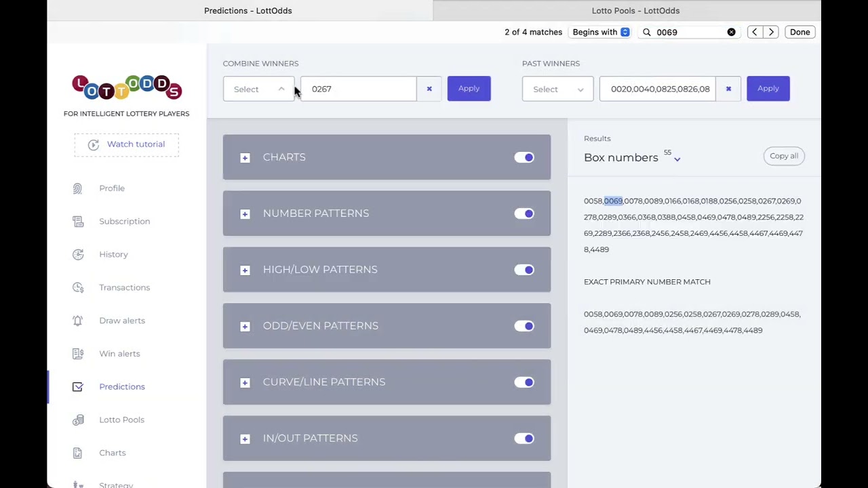
Task: Open the Charts document icon
Action: click(77, 453)
